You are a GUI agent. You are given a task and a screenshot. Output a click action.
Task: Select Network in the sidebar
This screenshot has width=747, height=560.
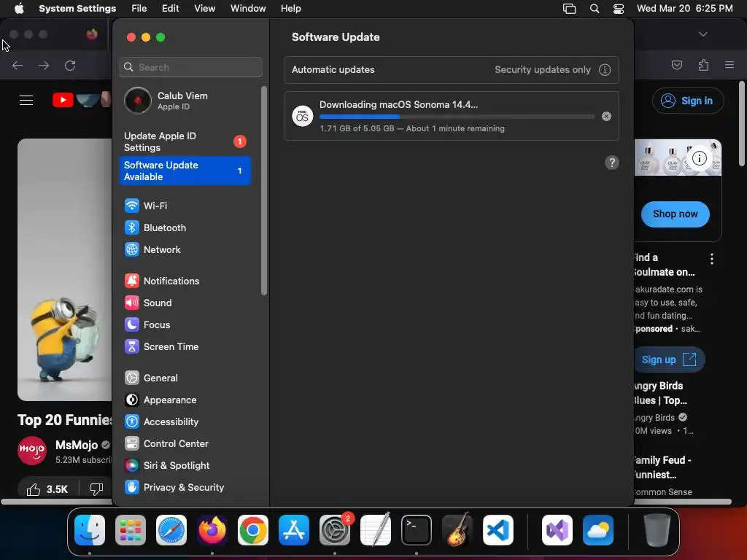[185, 249]
